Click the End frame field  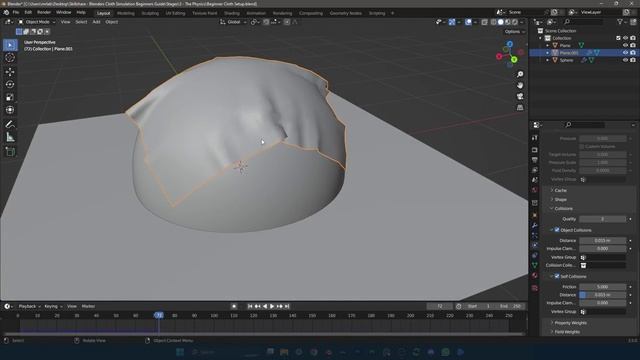pos(510,306)
